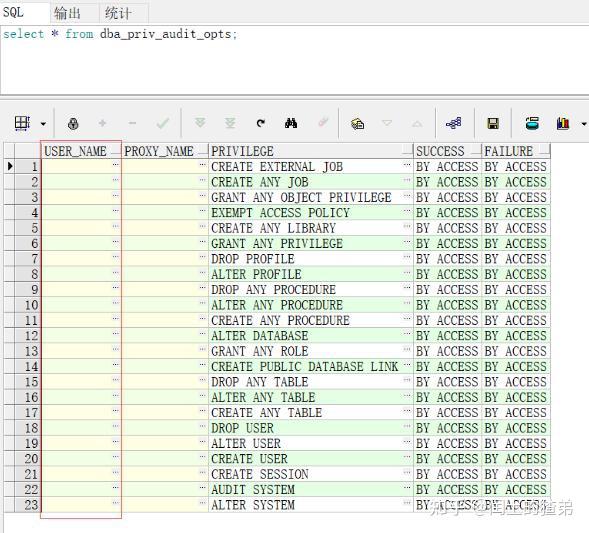
Task: Click the lock edit data icon
Action: point(73,123)
